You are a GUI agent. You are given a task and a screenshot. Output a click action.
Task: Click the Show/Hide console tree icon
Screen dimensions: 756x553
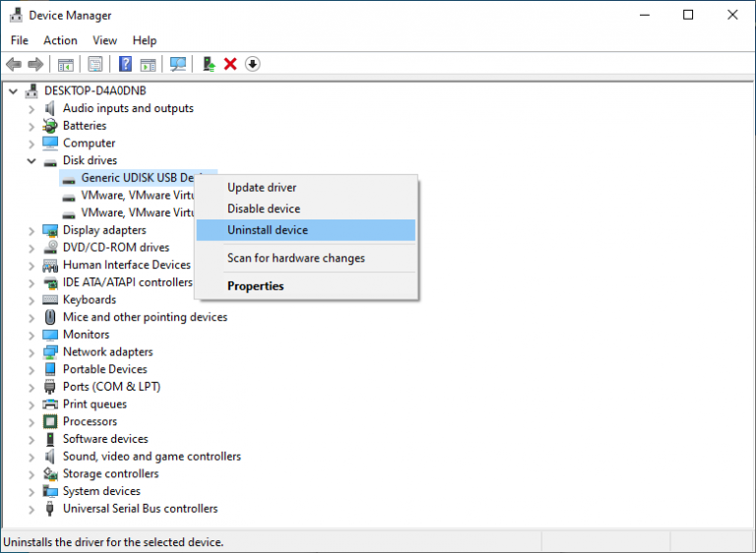(66, 64)
